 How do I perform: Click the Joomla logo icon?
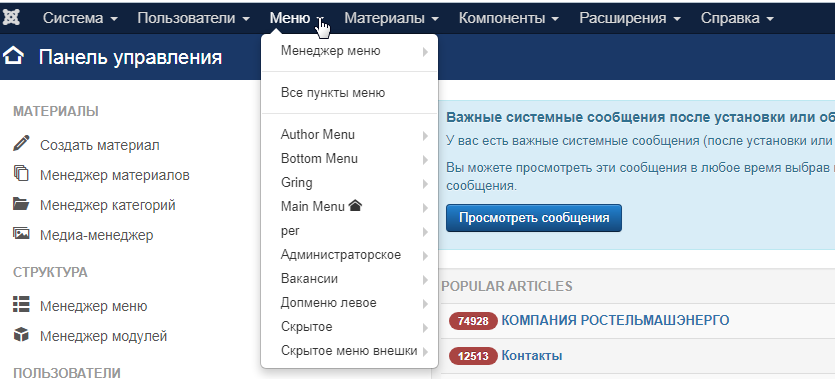pos(11,18)
